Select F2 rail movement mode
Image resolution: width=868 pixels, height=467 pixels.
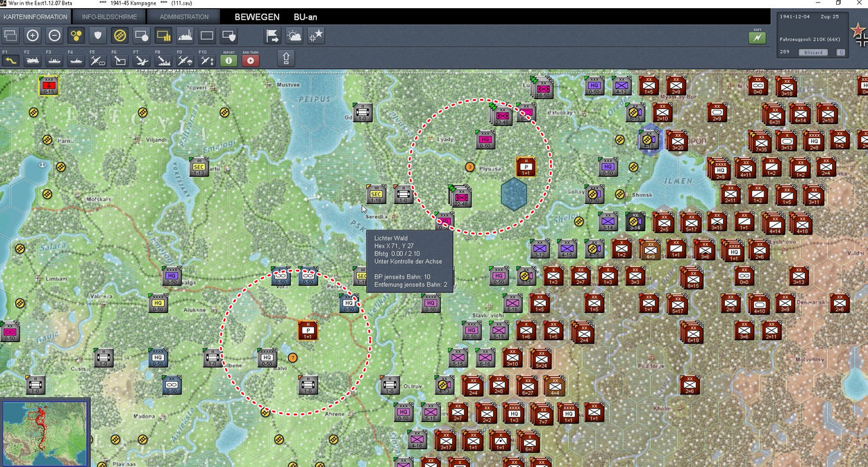click(33, 60)
